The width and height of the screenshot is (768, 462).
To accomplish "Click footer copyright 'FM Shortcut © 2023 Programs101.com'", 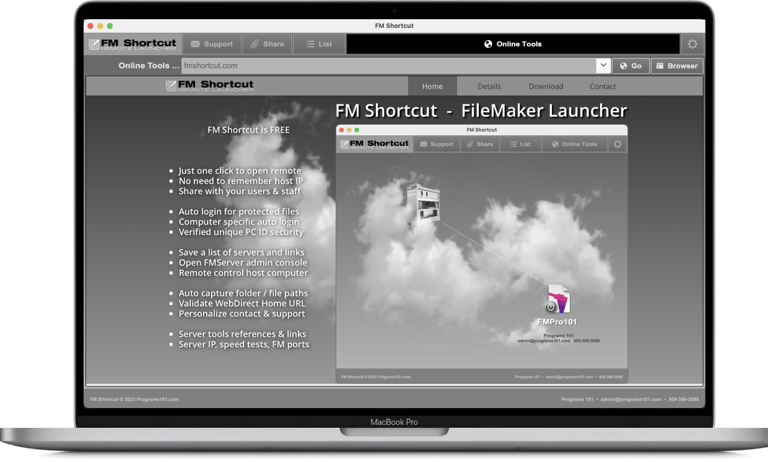I will click(x=134, y=399).
